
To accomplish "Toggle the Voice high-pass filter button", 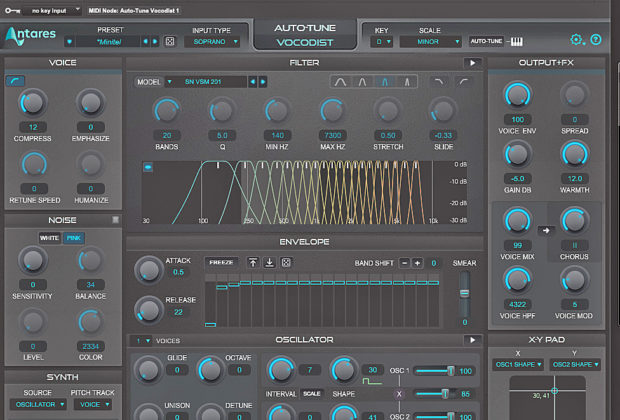I will coord(15,81).
